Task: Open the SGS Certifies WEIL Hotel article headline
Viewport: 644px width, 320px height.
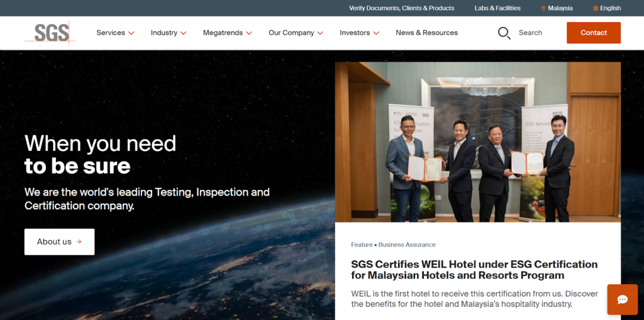Action: point(474,270)
